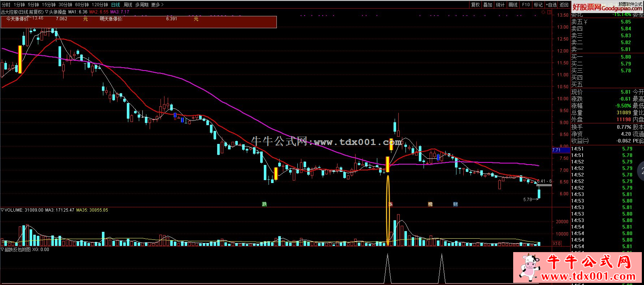Open the VOLUME indicator dropdown triangle
Viewport: 644px width, 285px height.
tap(2, 210)
